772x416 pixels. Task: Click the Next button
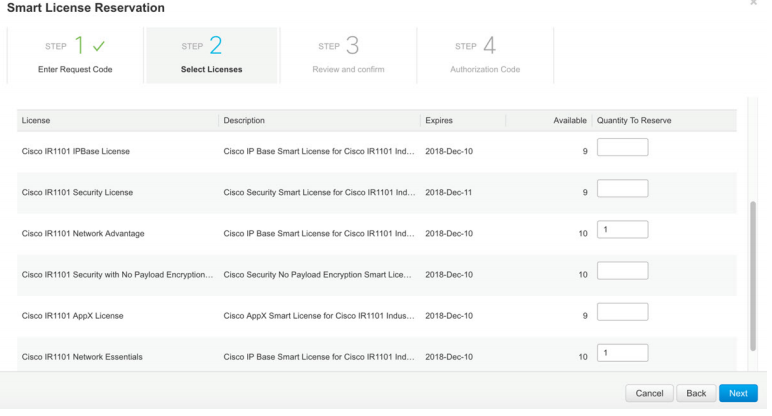click(738, 393)
